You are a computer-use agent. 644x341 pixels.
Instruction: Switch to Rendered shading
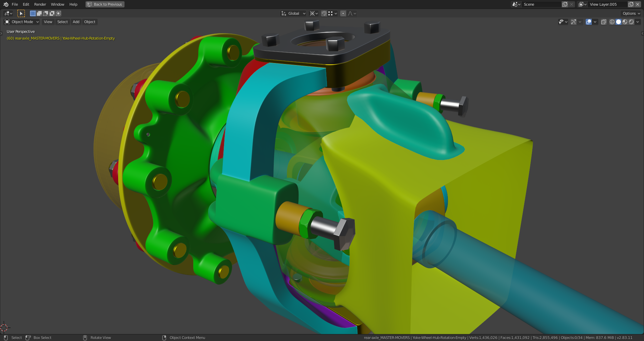[x=631, y=22]
